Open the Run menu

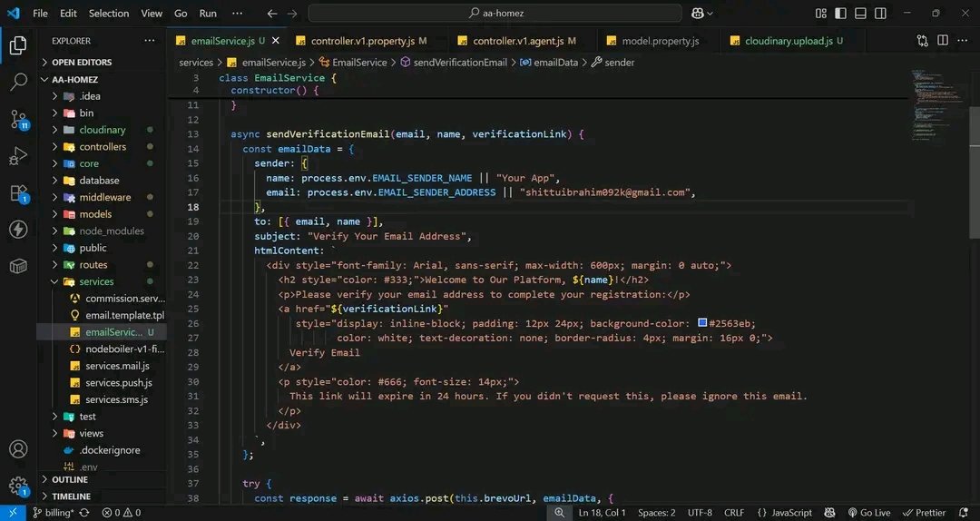tap(208, 13)
